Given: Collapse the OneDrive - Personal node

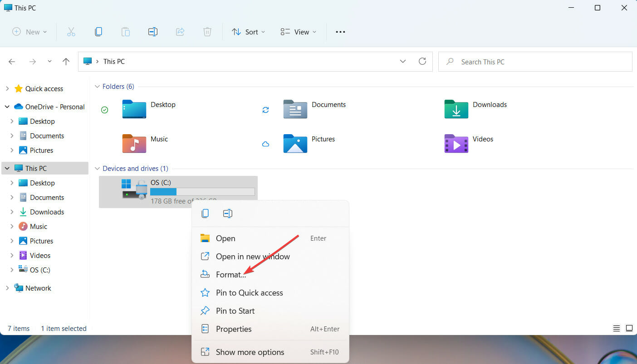Looking at the screenshot, I should [x=7, y=107].
